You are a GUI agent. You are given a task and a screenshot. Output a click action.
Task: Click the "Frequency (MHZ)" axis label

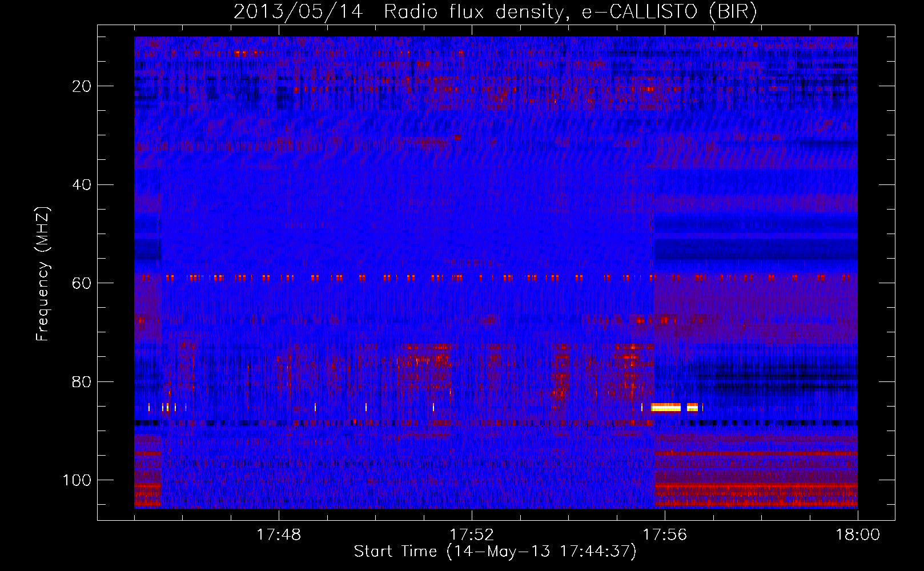(43, 274)
